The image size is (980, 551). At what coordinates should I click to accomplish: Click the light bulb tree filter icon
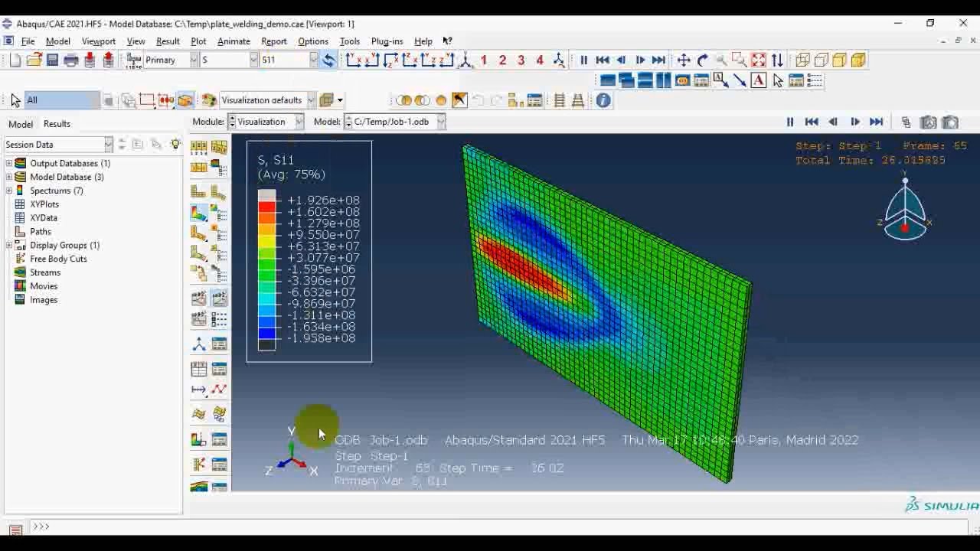tap(175, 144)
